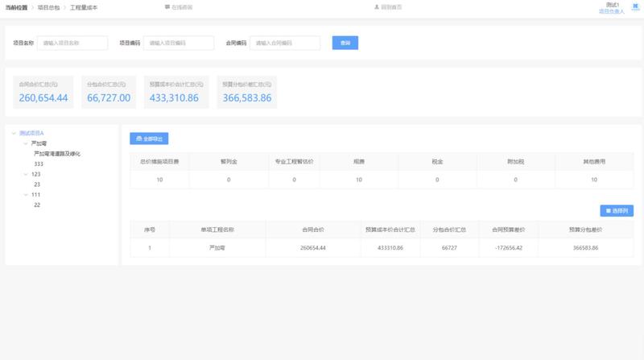
Task: Click the 合同合价 column header in lower table
Action: click(313, 230)
